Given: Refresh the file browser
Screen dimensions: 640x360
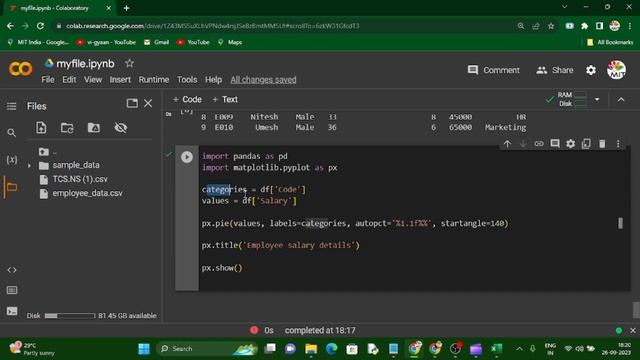Looking at the screenshot, I should click(x=67, y=128).
